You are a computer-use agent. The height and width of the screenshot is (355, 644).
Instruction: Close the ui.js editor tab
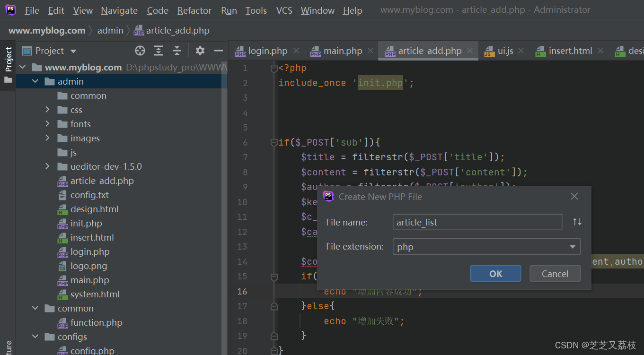(521, 51)
